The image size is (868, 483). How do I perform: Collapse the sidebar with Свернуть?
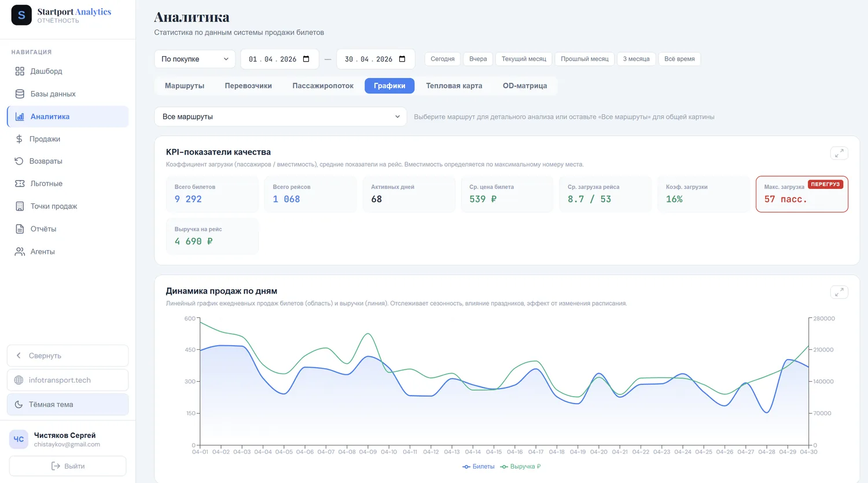tap(68, 356)
